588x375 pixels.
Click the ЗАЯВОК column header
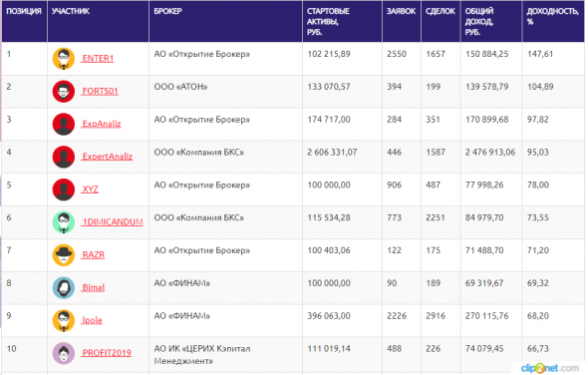[401, 11]
